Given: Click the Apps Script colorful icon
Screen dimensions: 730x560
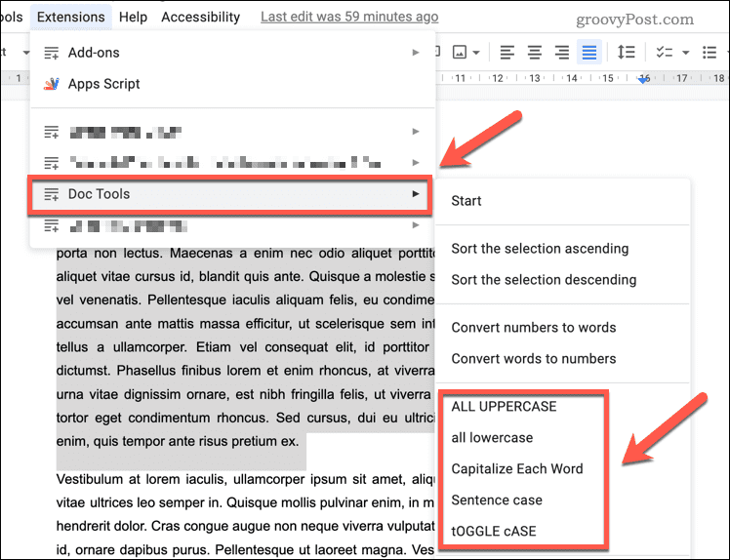Looking at the screenshot, I should [x=51, y=84].
